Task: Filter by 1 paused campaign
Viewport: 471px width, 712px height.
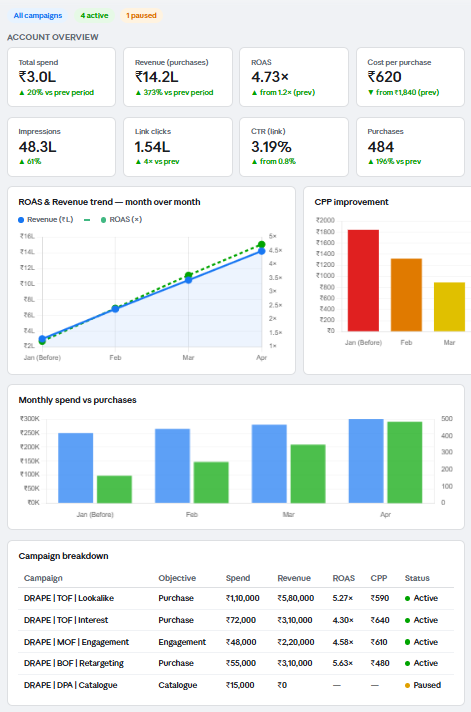Action: 141,15
